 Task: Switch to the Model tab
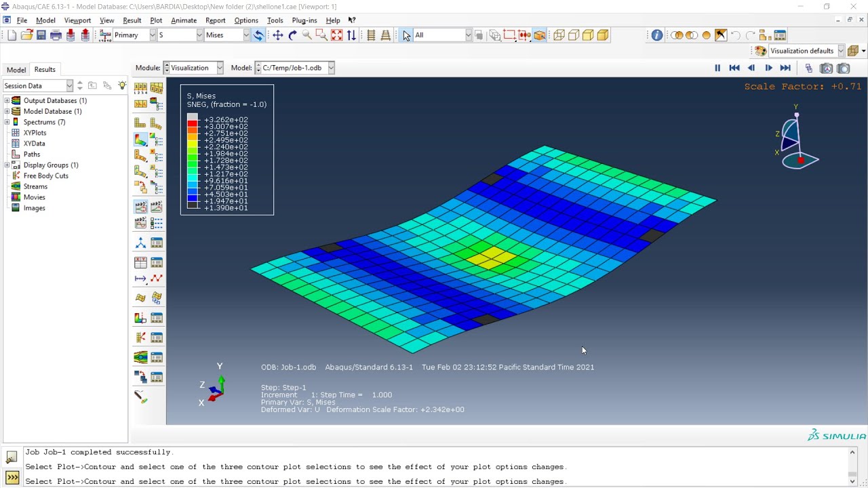pyautogui.click(x=16, y=70)
